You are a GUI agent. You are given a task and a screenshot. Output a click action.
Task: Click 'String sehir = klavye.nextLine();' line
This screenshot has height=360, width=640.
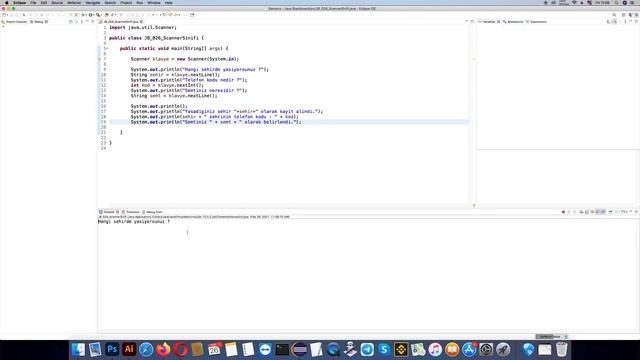(x=175, y=75)
